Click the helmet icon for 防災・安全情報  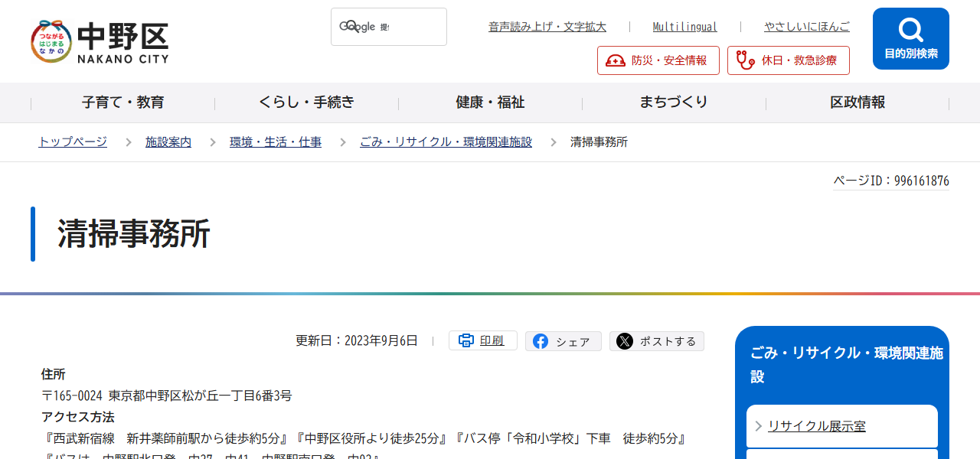pyautogui.click(x=616, y=60)
